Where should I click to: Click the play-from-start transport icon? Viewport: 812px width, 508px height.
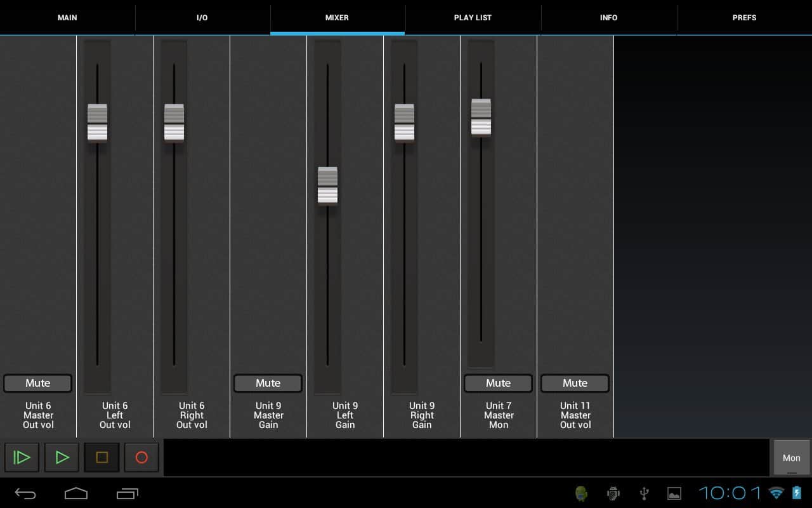(22, 457)
